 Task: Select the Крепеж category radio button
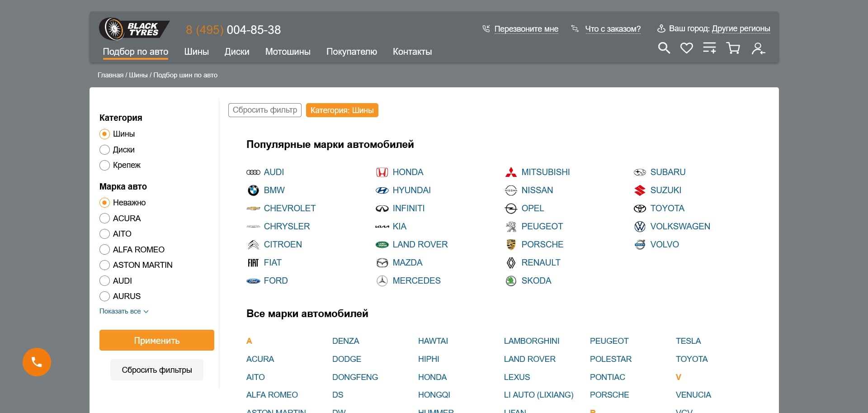(104, 165)
